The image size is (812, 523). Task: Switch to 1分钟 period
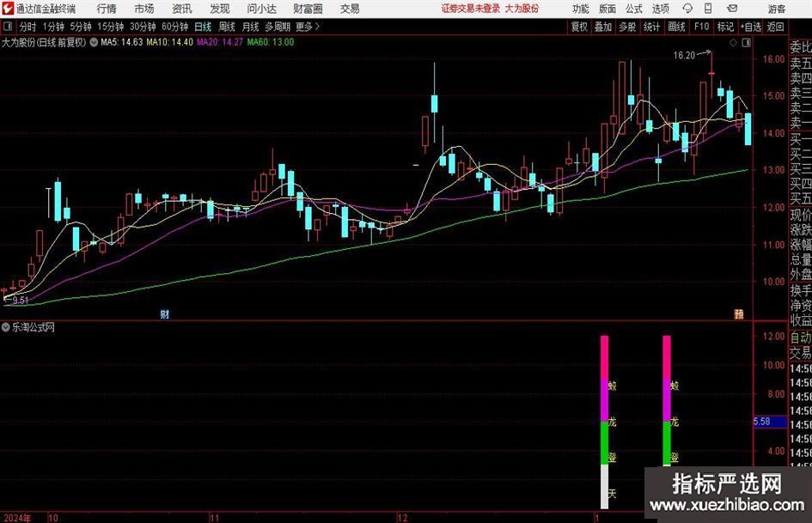click(x=53, y=27)
